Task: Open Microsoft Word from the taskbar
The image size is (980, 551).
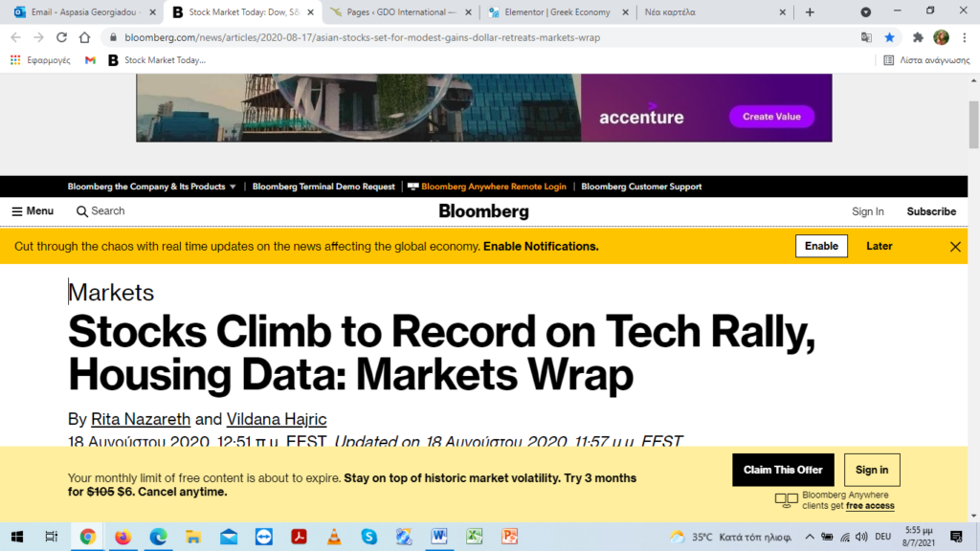Action: [x=439, y=537]
